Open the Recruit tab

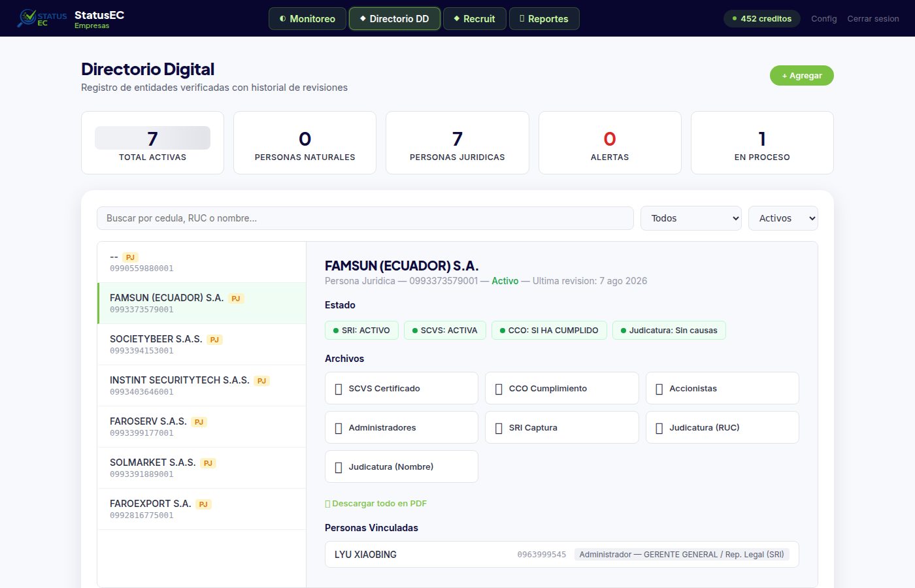tap(474, 19)
